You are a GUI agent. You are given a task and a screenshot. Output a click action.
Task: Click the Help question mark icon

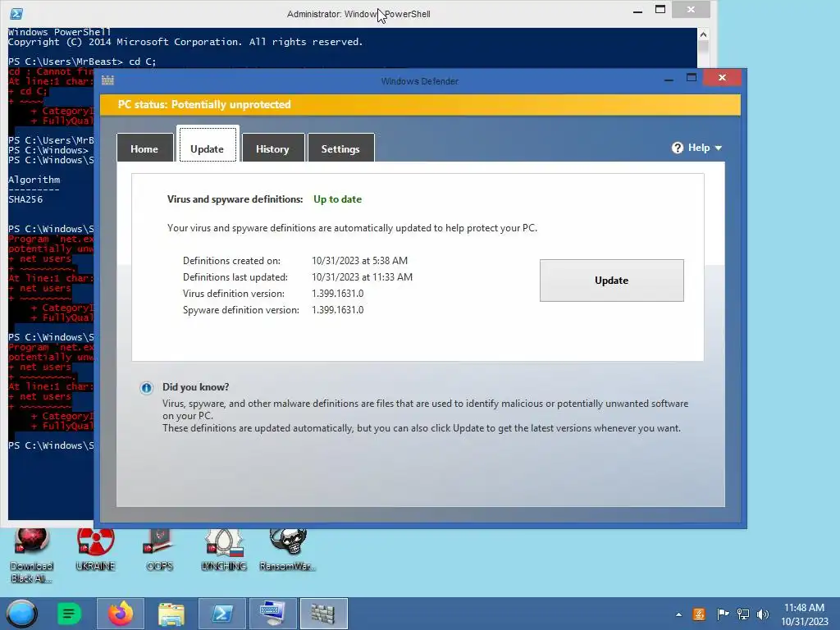[x=678, y=148]
